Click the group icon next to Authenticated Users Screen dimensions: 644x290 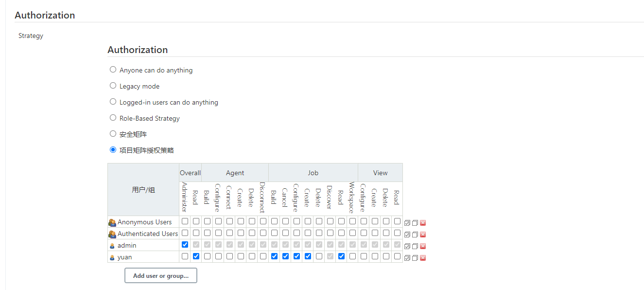click(x=112, y=233)
